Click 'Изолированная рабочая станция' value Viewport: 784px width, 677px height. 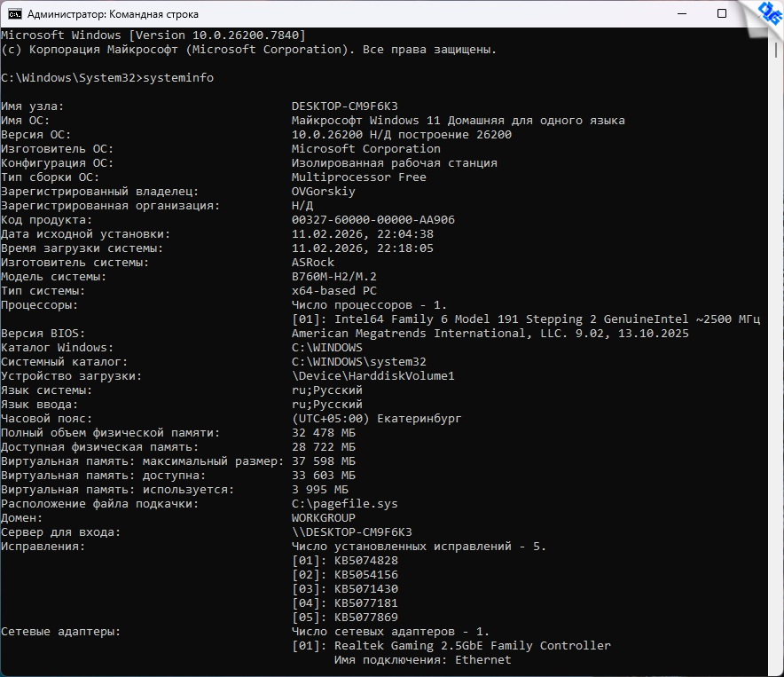coord(394,162)
